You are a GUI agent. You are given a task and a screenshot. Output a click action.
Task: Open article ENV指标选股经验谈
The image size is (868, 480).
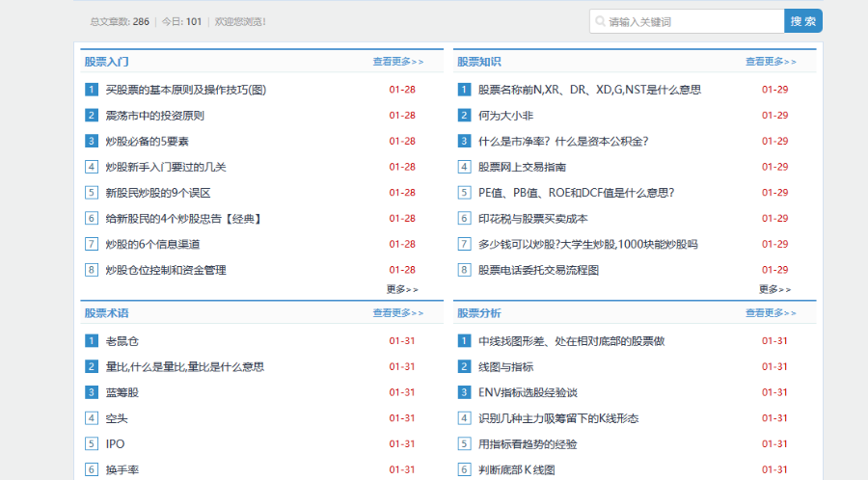529,392
